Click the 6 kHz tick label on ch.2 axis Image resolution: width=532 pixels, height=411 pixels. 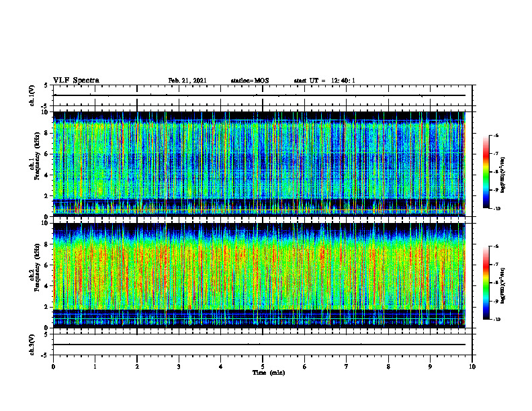click(47, 265)
